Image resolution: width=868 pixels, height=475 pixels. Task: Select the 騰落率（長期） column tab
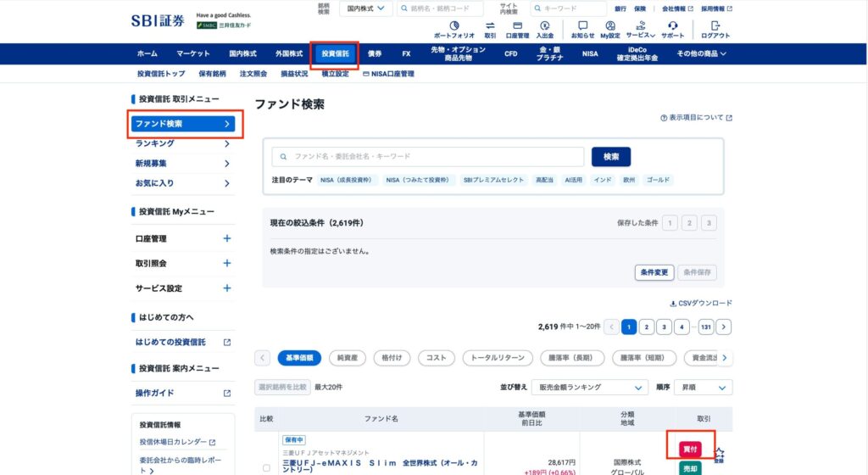572,358
